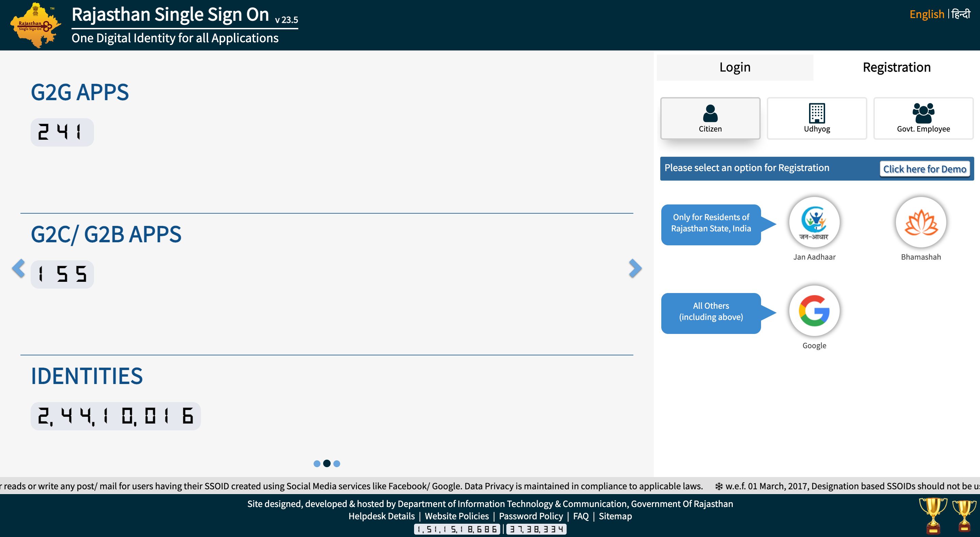This screenshot has height=537, width=980.
Task: Click the first gold trophy icon
Action: click(933, 516)
